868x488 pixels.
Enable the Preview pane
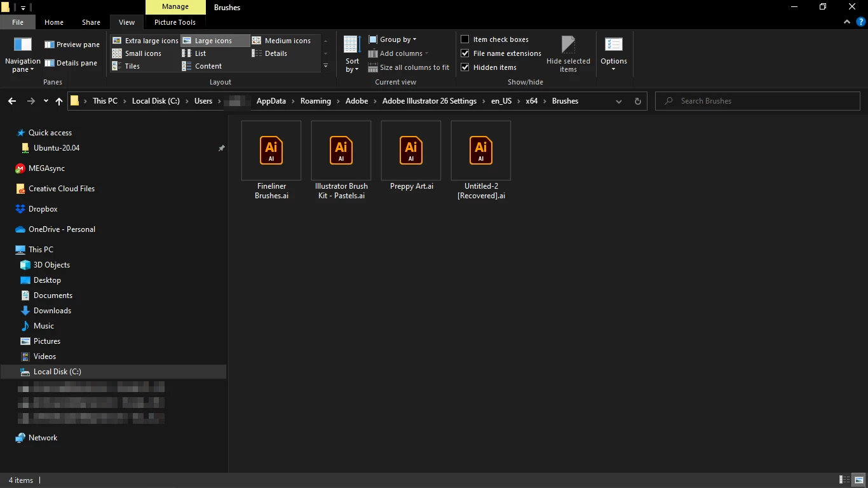[72, 44]
